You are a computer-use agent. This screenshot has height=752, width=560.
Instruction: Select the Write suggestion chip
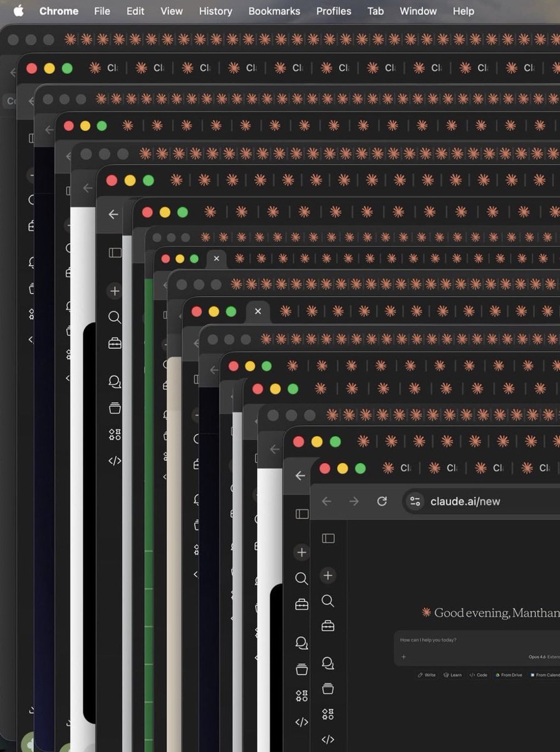click(427, 675)
